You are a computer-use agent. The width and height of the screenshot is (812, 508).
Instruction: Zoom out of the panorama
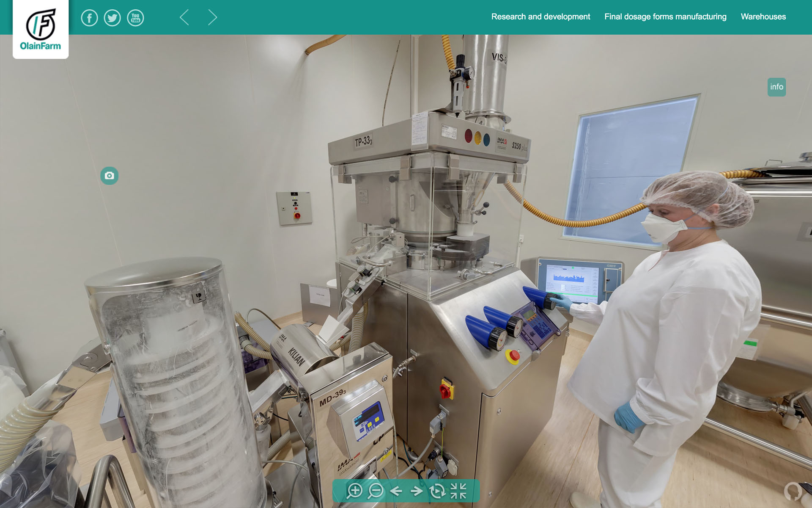tap(376, 491)
